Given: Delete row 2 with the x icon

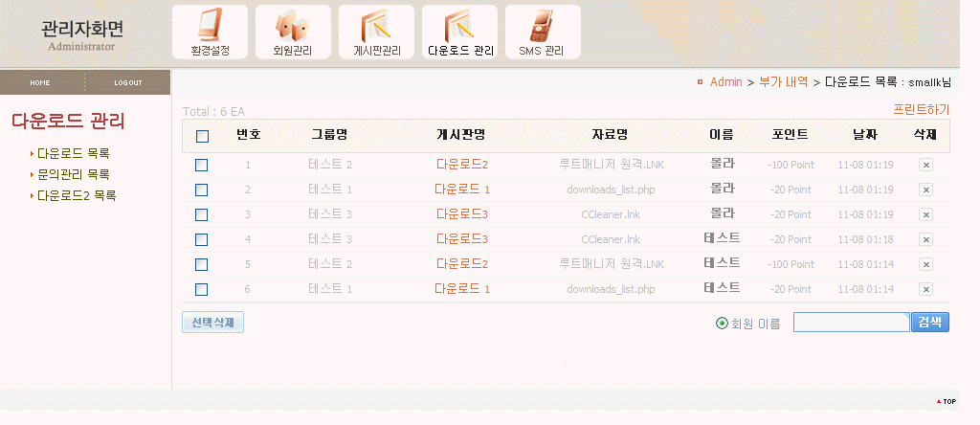Looking at the screenshot, I should (925, 190).
